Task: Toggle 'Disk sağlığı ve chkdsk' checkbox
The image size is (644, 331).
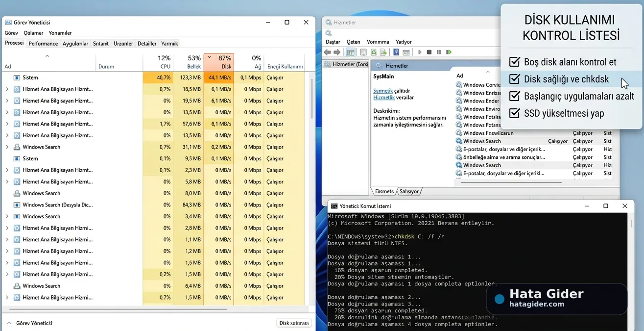Action: tap(514, 79)
